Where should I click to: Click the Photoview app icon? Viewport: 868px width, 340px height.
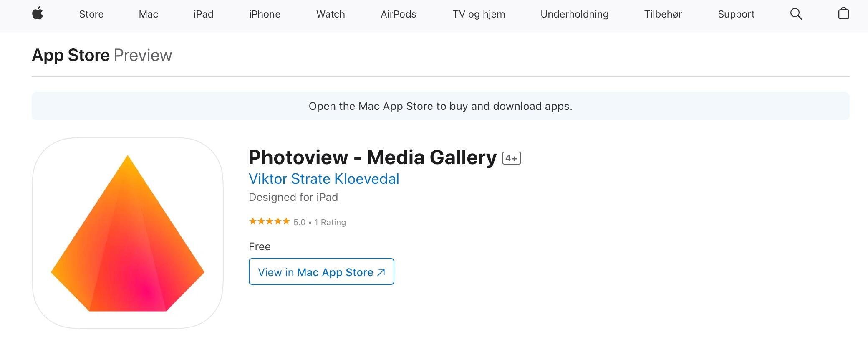tap(128, 233)
